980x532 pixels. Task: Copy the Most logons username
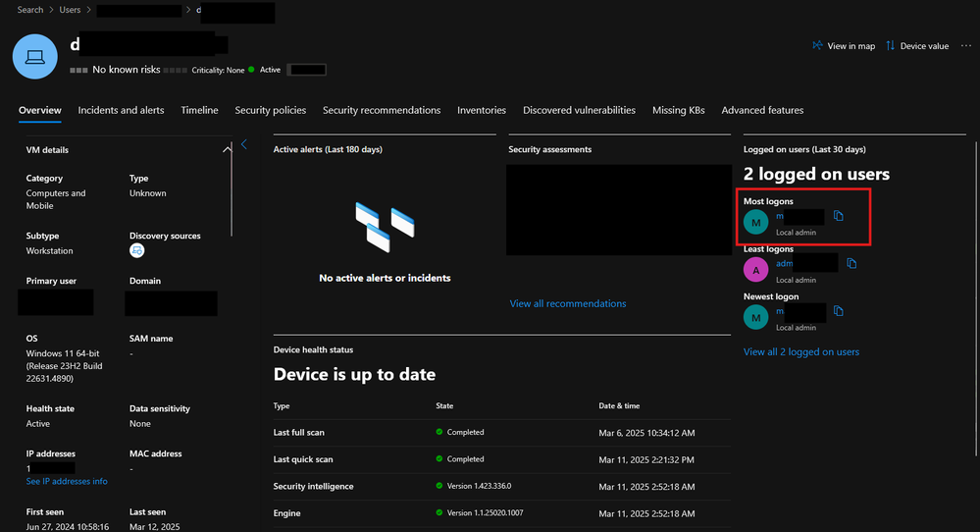coord(838,216)
